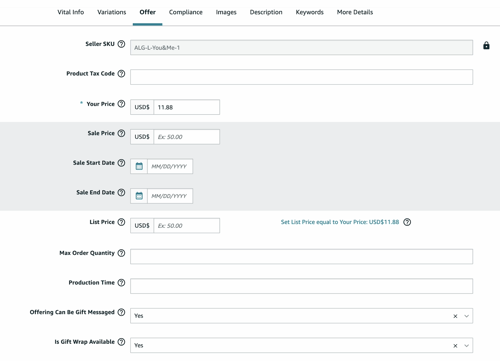Open the Compliance tab

click(186, 12)
